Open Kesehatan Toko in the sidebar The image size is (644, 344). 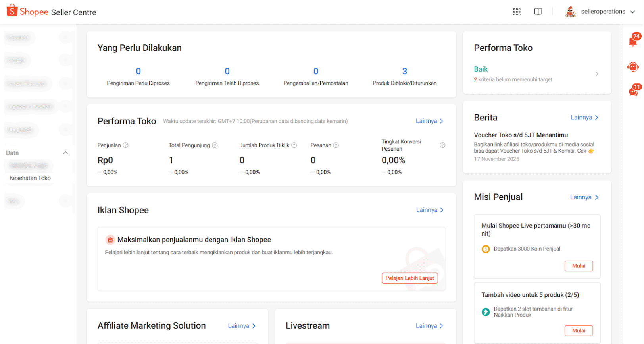click(30, 178)
